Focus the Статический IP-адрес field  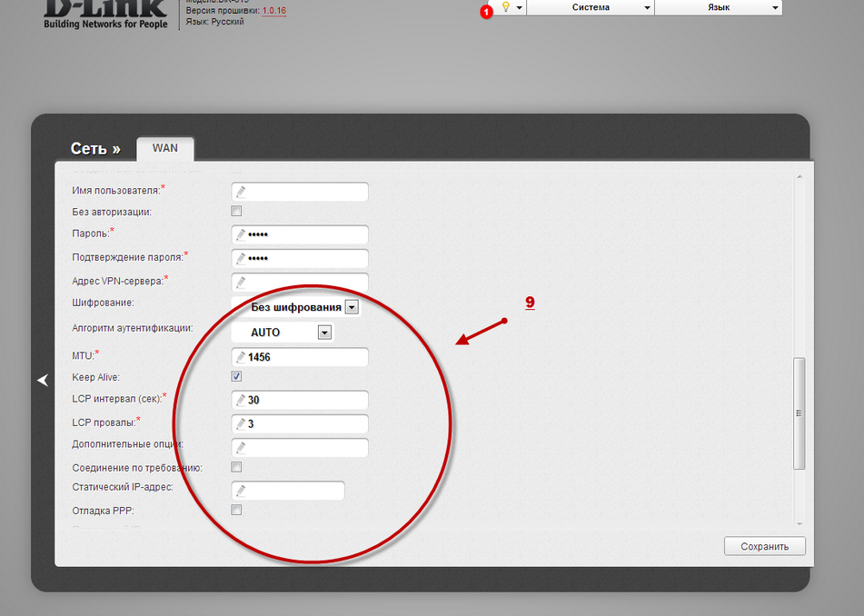(x=288, y=491)
